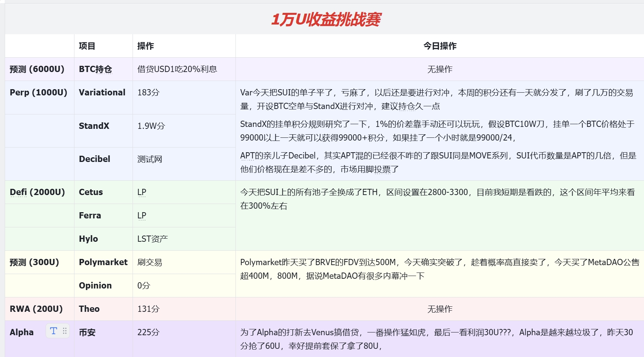Click the paragraph starting 今天把SUI上的所有池子
Screen dimensions: 644x357
pos(437,199)
